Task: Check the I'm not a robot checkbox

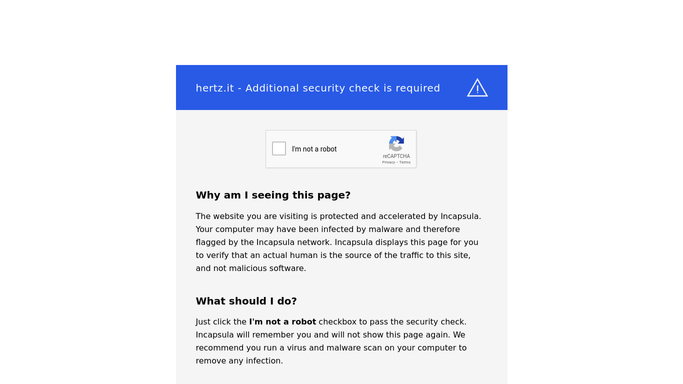Action: click(x=279, y=148)
